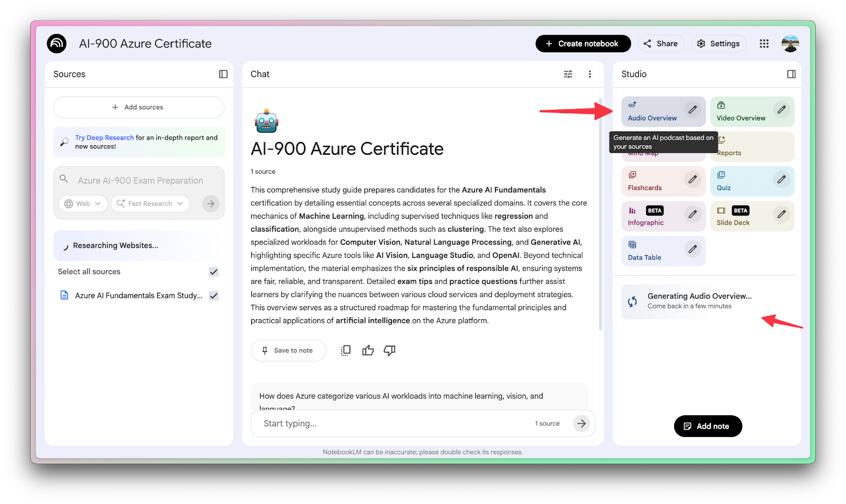846x504 pixels.
Task: Open the NotebookLM home logo
Action: click(57, 43)
